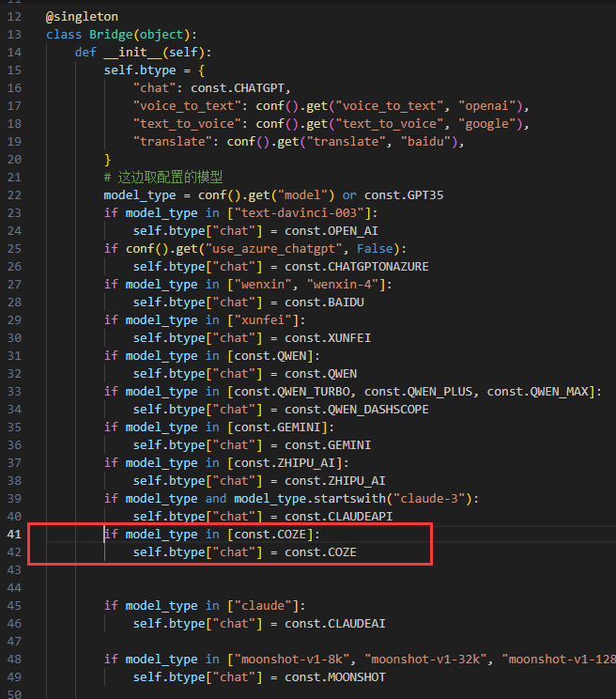Place cursor on the @singleton decorator
Screen dimensions: 616x699
tap(82, 17)
